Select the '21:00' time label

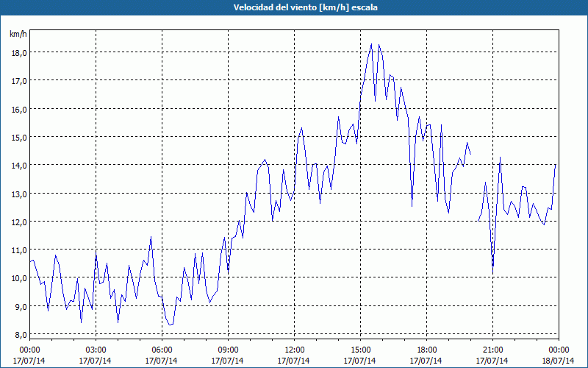pyautogui.click(x=492, y=350)
